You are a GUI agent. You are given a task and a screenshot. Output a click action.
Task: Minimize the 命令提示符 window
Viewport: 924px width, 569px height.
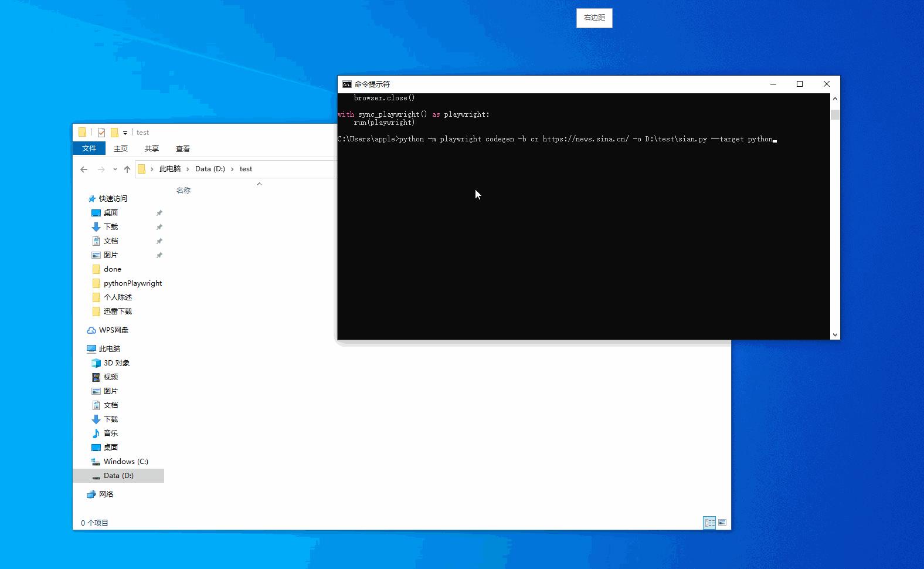tap(773, 84)
